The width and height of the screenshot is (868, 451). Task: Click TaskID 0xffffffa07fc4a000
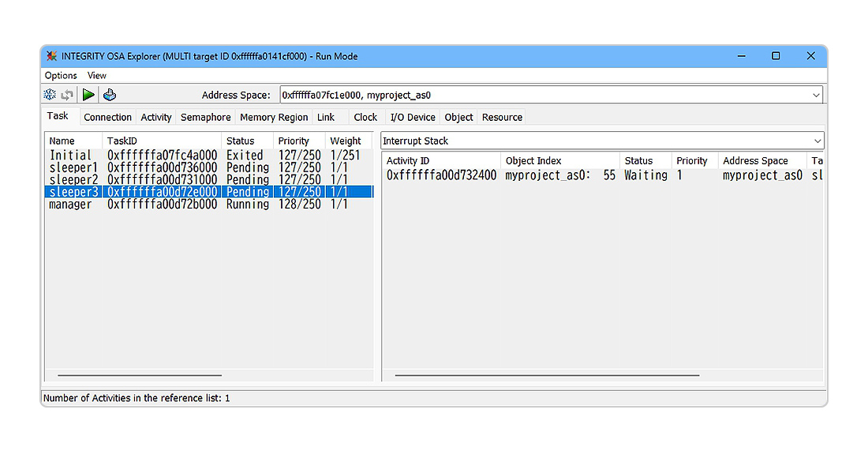click(163, 156)
